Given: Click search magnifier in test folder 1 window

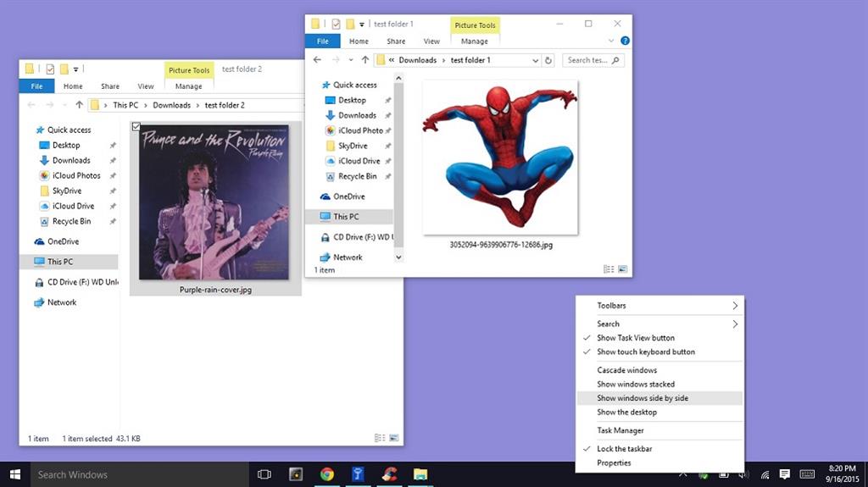Looking at the screenshot, I should click(x=615, y=60).
